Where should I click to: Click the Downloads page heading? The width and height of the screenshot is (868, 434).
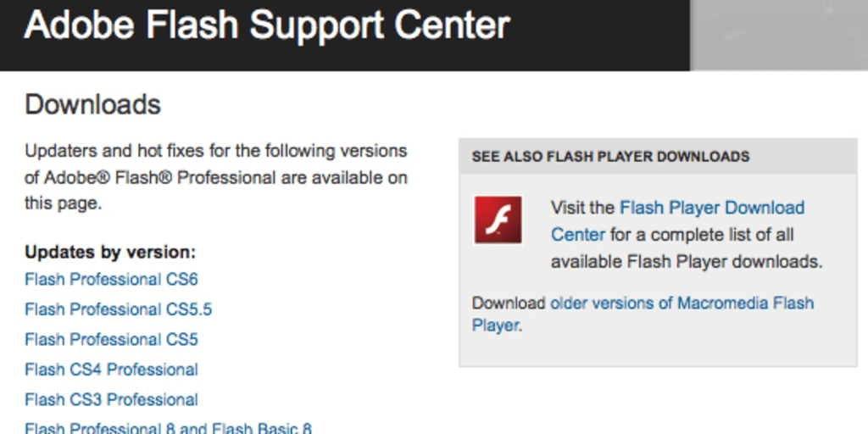(92, 104)
